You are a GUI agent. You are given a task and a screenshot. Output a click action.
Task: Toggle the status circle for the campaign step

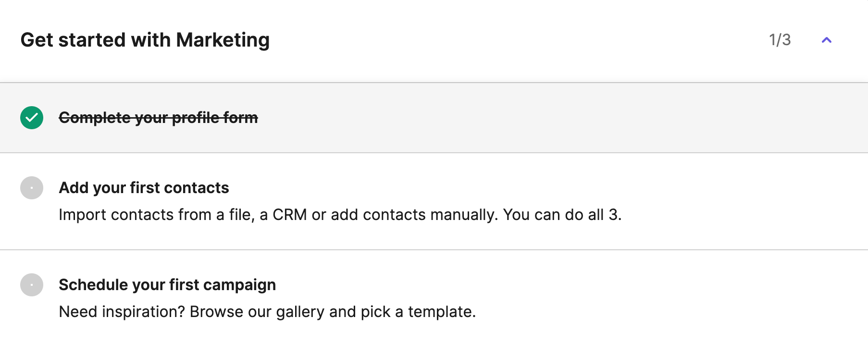[32, 285]
